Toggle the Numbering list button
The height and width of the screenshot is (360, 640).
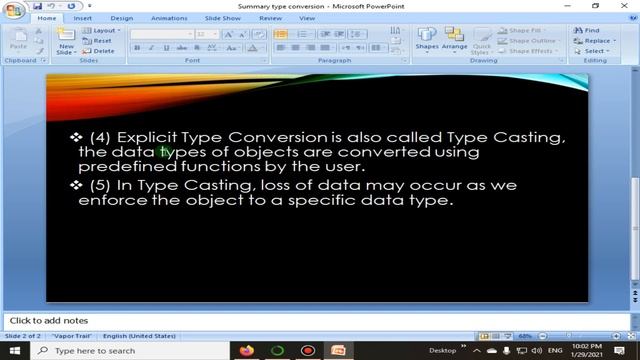(x=302, y=34)
